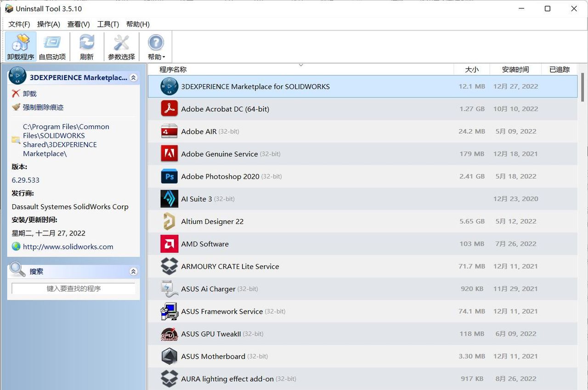The image size is (588, 390).
Task: Open the 工具(T) menu
Action: pos(108,24)
